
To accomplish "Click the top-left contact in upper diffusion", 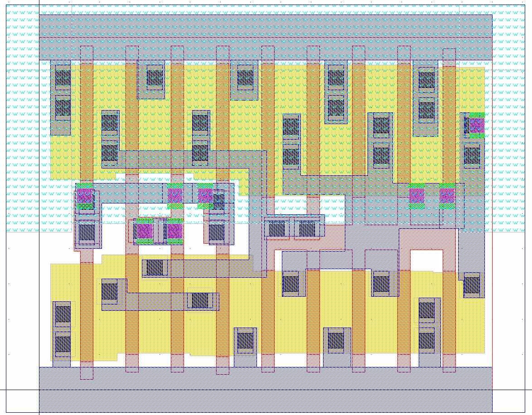I will point(63,77).
